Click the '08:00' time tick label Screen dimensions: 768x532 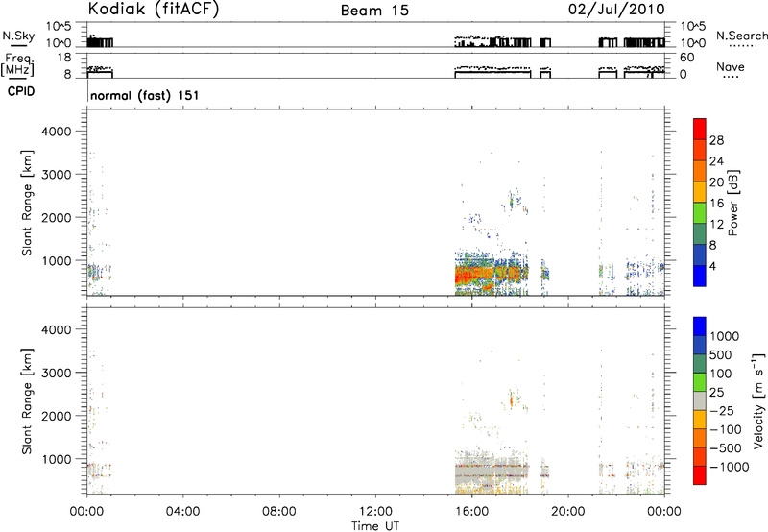coord(279,512)
